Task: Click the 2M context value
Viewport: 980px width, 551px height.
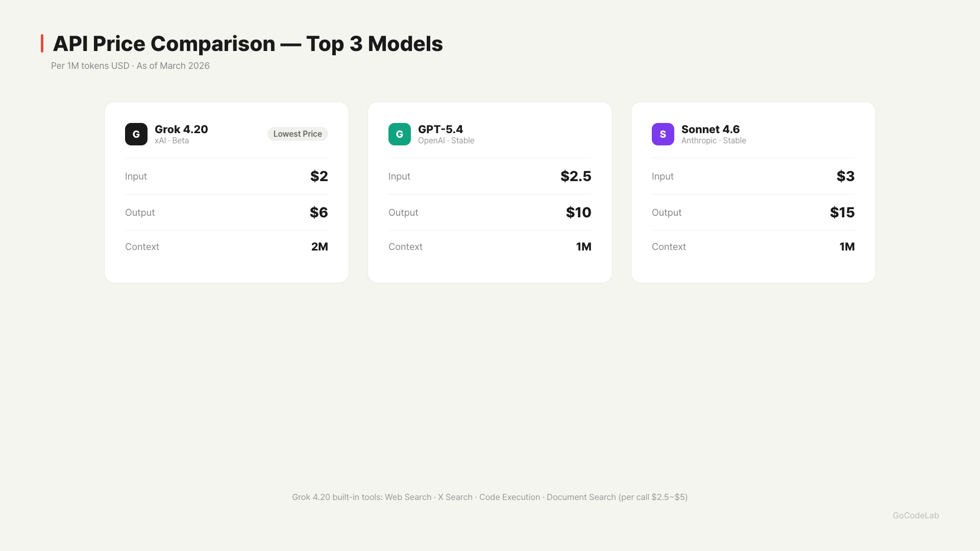Action: 320,247
